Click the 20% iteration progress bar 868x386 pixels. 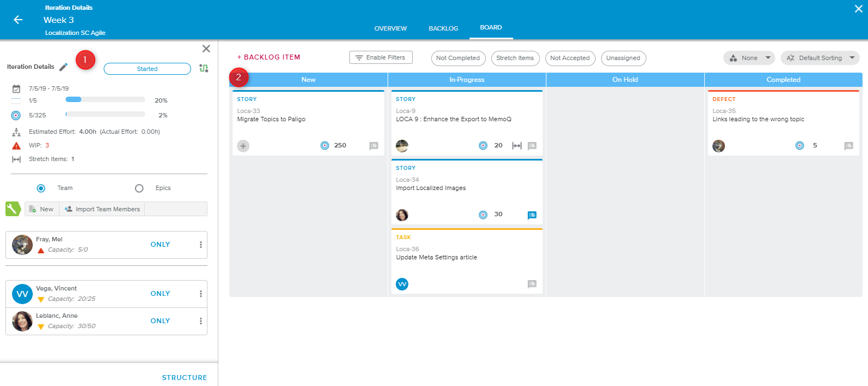pos(105,100)
